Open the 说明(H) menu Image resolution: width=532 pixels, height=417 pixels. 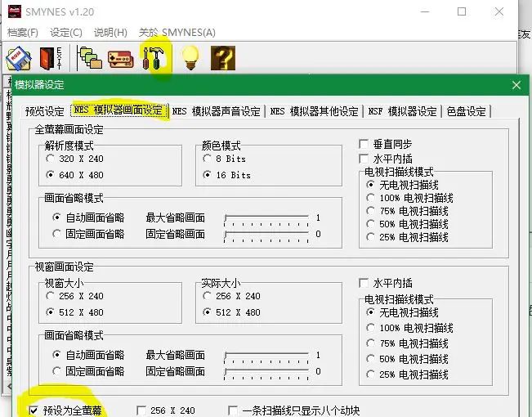[x=110, y=33]
